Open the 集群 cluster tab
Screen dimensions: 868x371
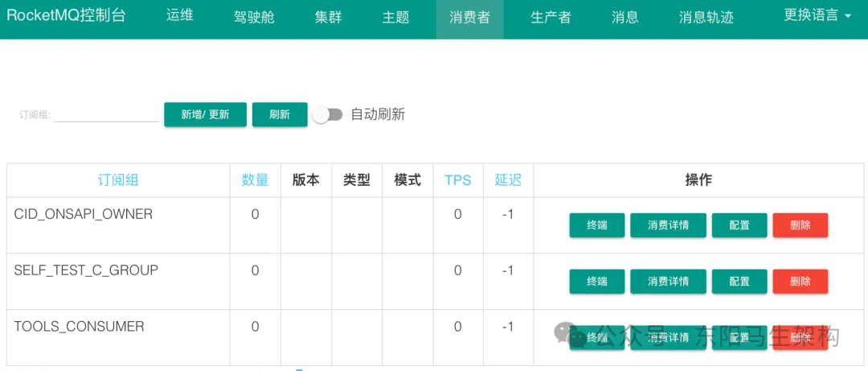(328, 17)
